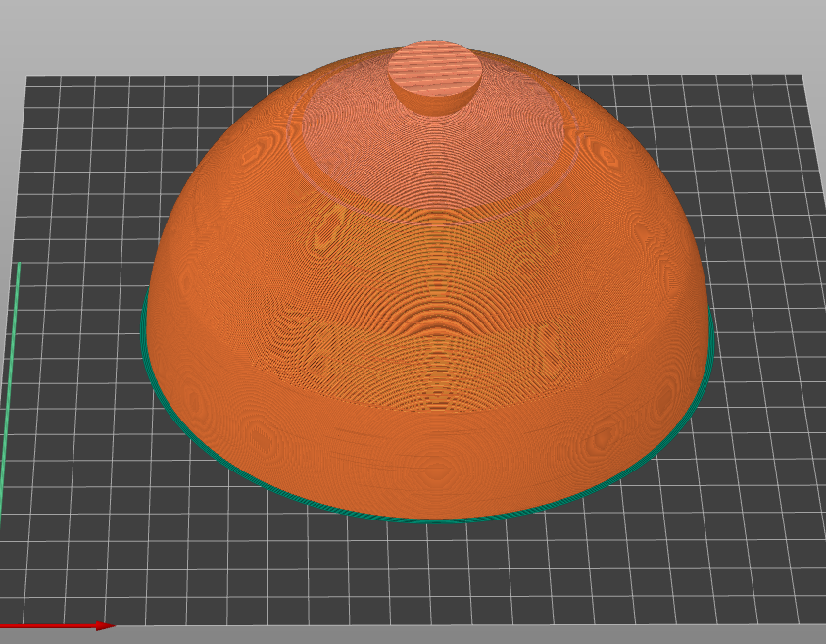Click the round knob atop the dome
The height and width of the screenshot is (644, 826).
pos(435,77)
